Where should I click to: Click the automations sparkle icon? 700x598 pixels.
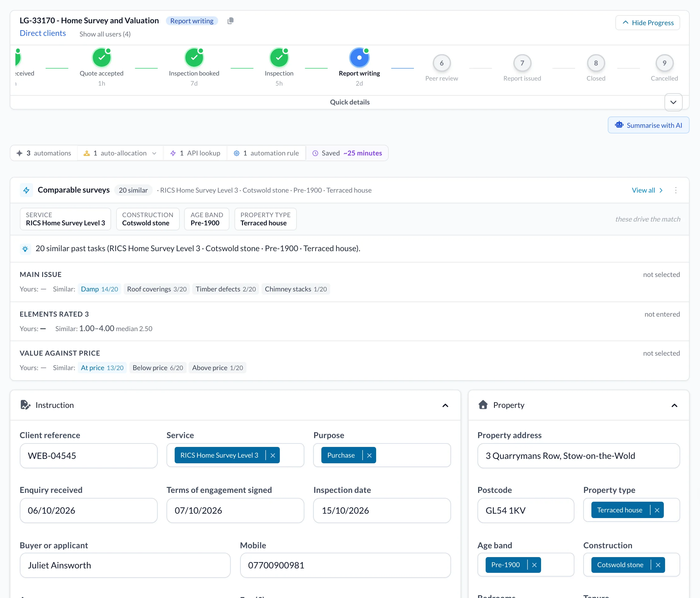[x=20, y=153]
